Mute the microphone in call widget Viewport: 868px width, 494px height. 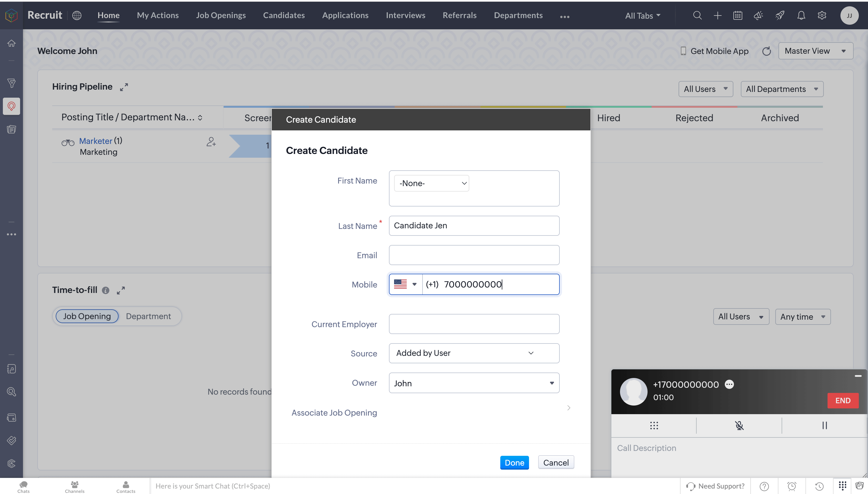(739, 425)
